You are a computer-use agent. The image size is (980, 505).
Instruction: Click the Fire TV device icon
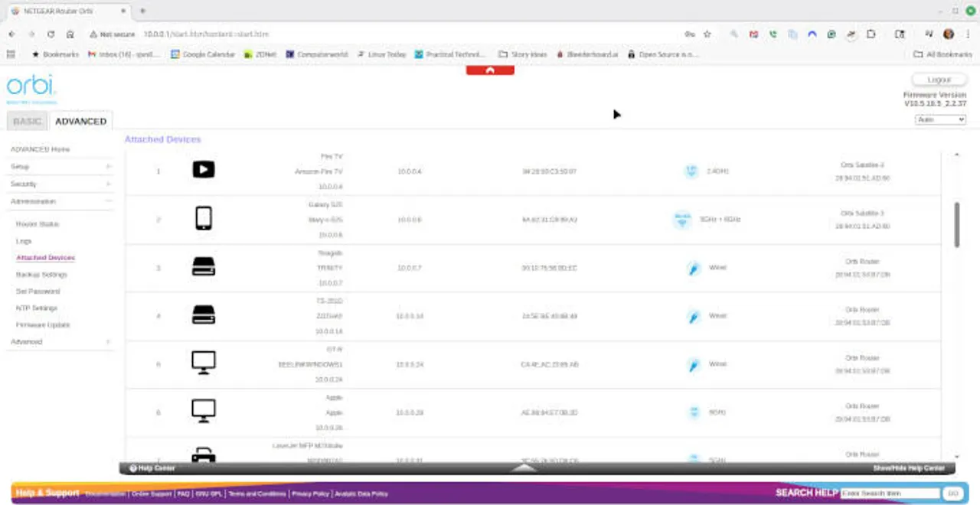pyautogui.click(x=203, y=170)
